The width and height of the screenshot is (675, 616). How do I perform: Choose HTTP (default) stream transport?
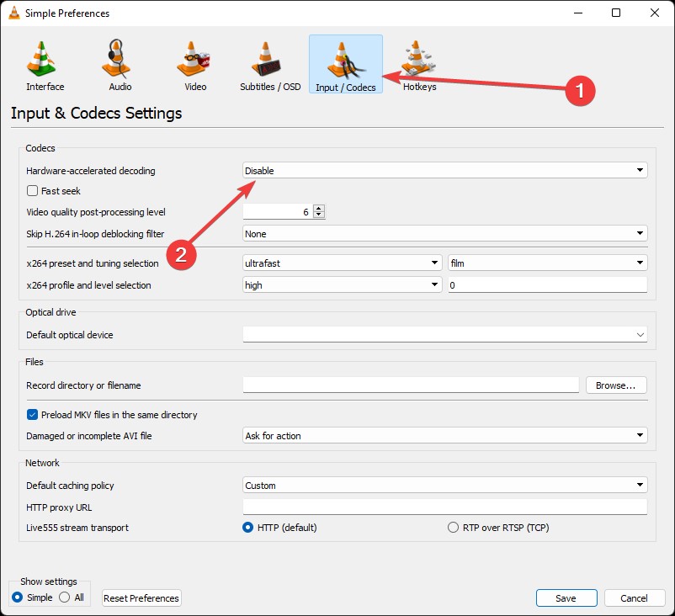tap(247, 528)
